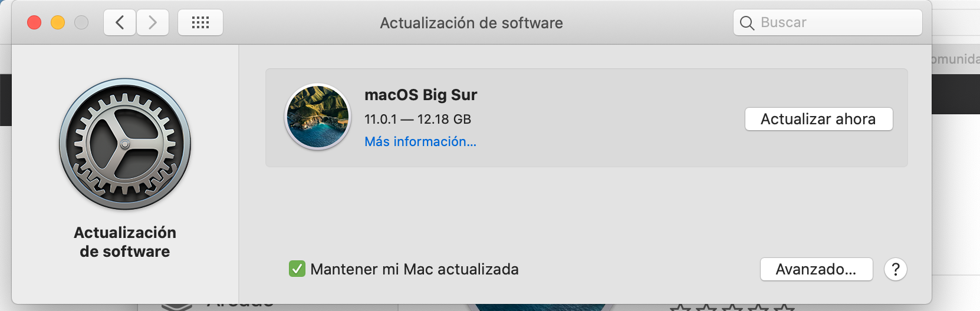Go back with the left chevron button
The height and width of the screenshot is (311, 980).
point(120,23)
